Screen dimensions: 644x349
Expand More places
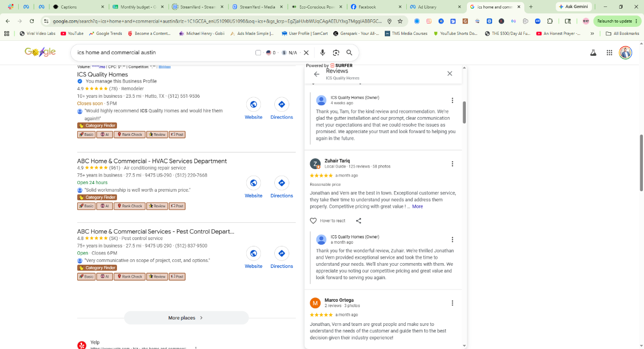coord(186,318)
